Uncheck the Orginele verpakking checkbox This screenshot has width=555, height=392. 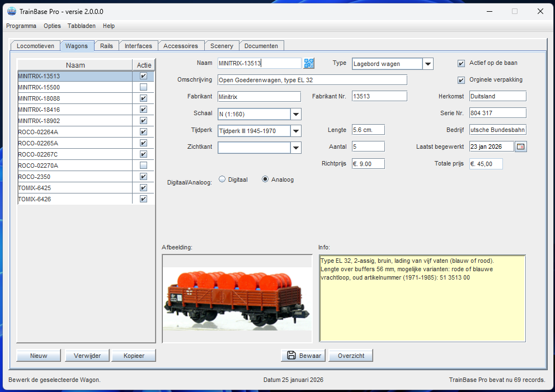(461, 80)
